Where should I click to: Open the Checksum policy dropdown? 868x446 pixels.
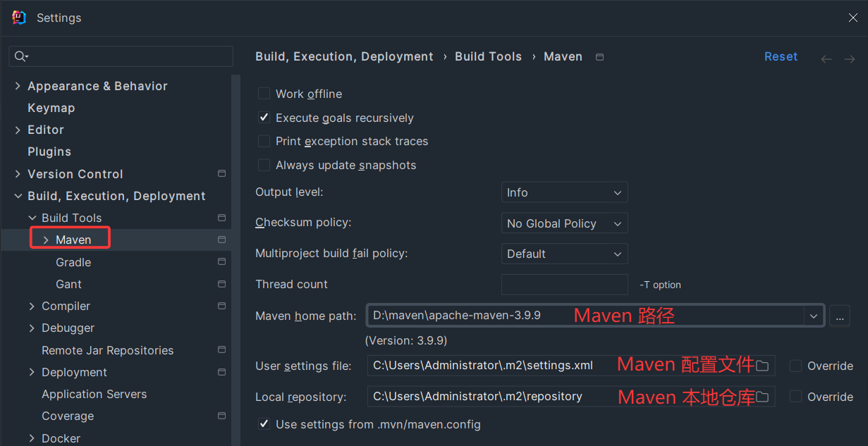[564, 223]
